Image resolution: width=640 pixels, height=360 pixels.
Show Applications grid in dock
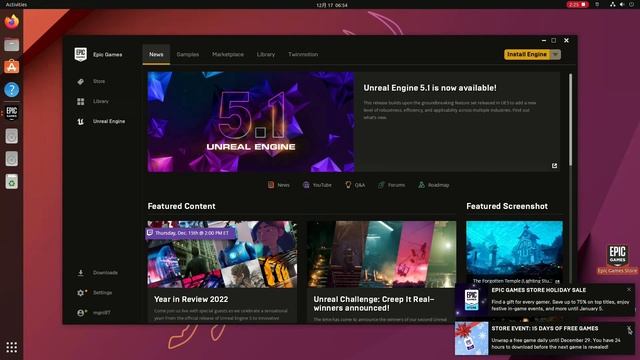(x=11, y=347)
